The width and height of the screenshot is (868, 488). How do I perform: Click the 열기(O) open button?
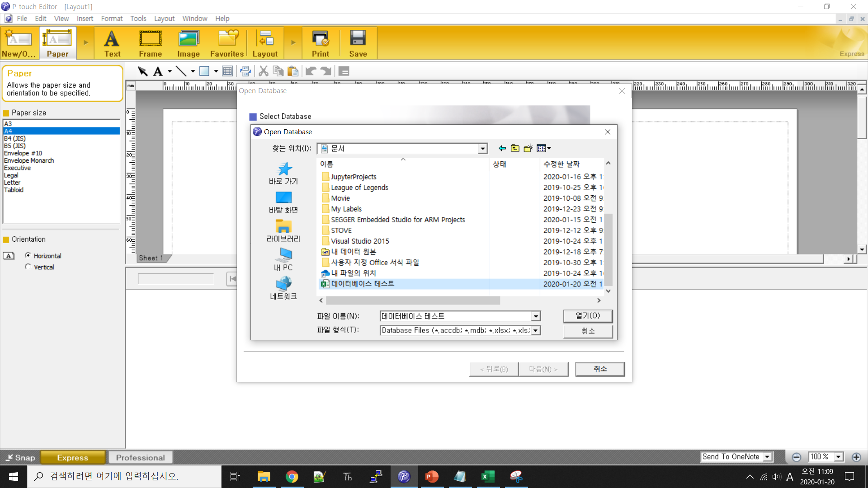[588, 316]
